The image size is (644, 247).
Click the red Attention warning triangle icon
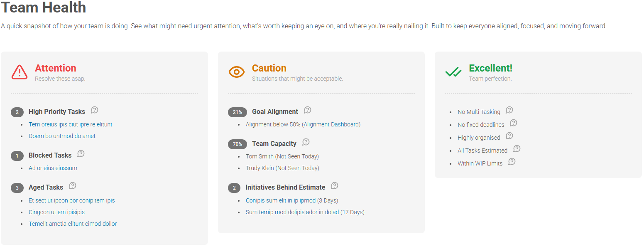point(20,72)
